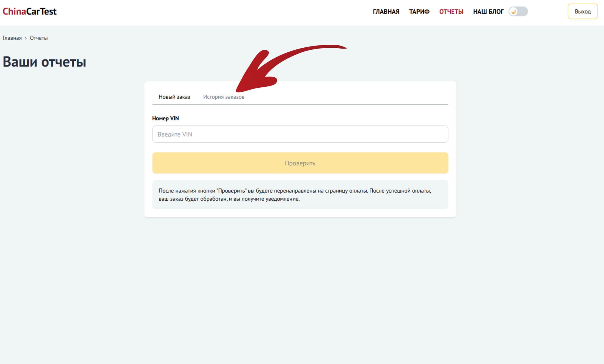
Task: Switch to the История заказов tab
Action: pos(224,97)
